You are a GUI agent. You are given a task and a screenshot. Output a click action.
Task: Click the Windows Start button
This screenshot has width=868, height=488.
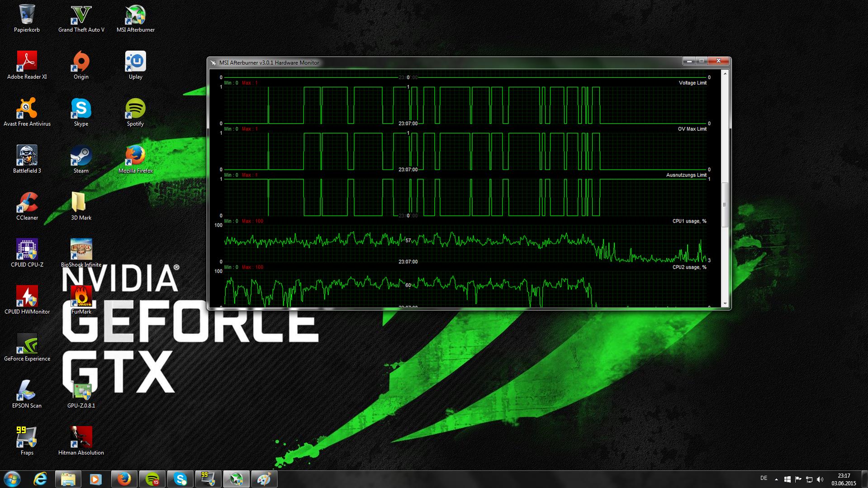pyautogui.click(x=12, y=479)
